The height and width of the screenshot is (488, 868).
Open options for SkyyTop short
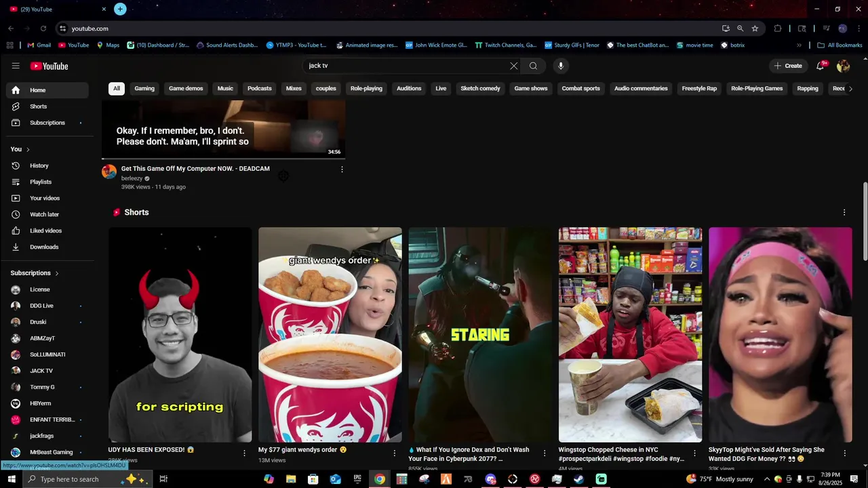(x=845, y=453)
